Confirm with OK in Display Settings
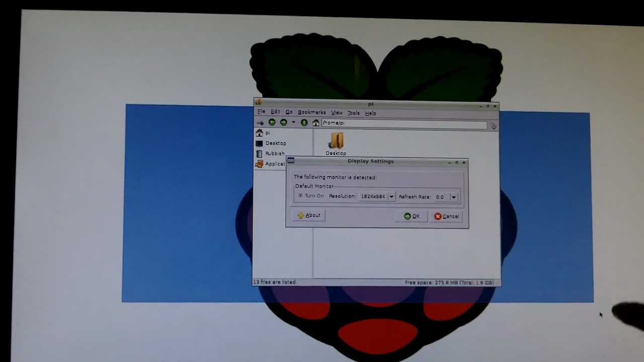 click(x=412, y=216)
